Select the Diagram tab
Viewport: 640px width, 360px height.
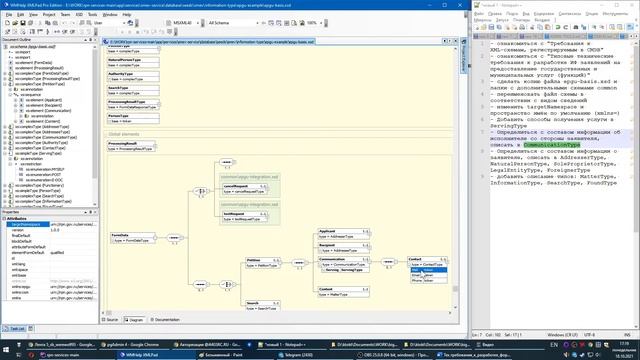[134, 320]
